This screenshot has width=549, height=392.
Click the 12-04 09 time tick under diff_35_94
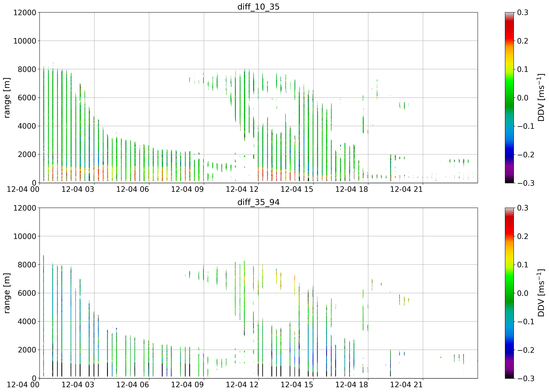[187, 385]
